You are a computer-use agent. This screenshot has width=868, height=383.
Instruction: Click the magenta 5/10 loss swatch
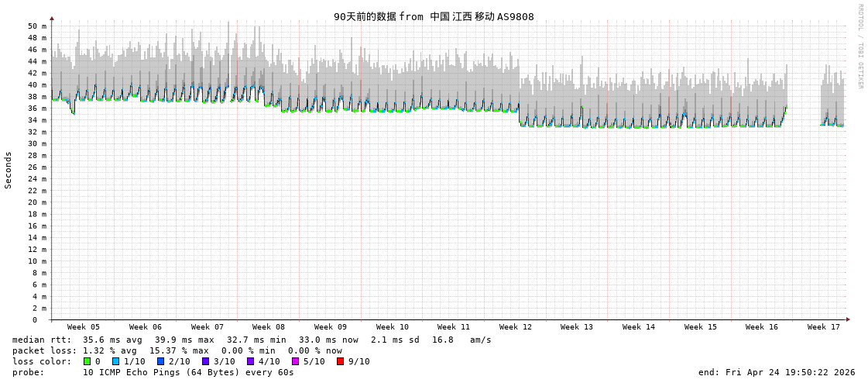coord(295,361)
